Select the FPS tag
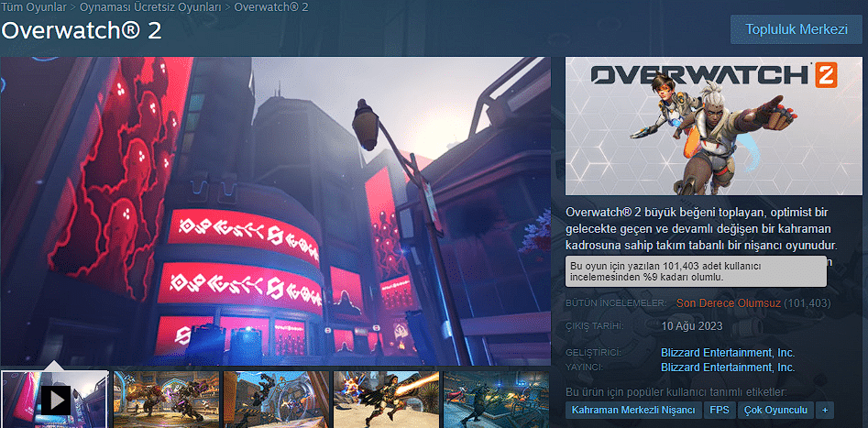The image size is (868, 428). click(720, 411)
